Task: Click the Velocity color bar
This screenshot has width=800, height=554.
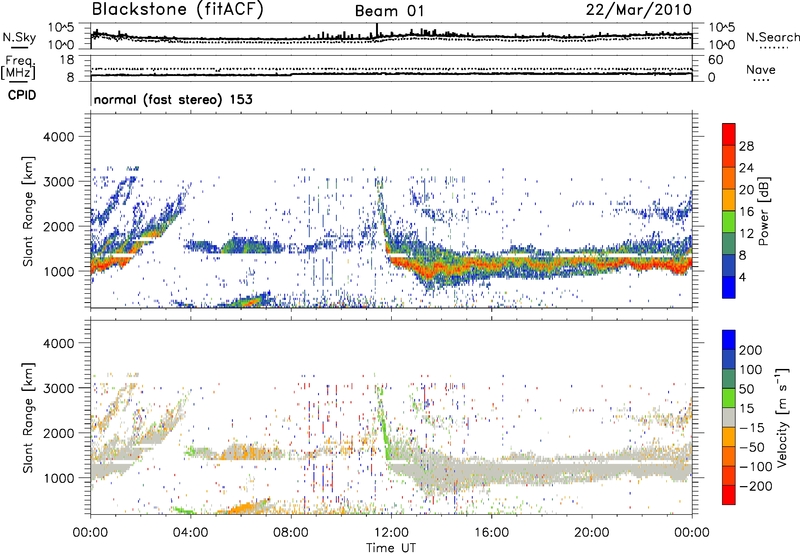Action: click(729, 417)
